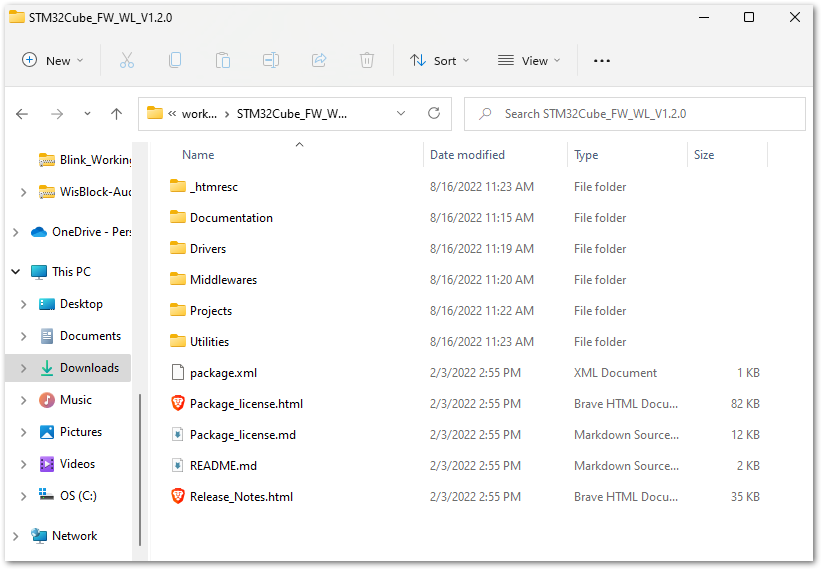Screen dimensions: 822x570
Task: Click the _htmresc folder icon
Action: pos(178,186)
